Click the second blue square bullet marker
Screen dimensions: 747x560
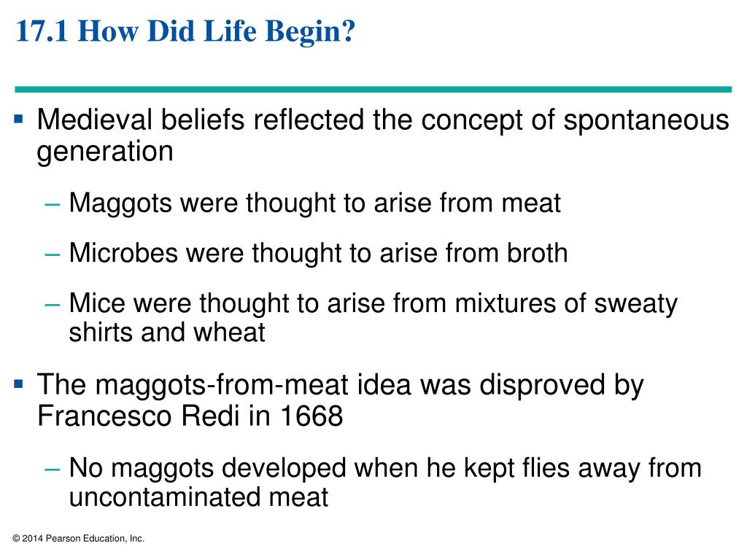click(x=18, y=384)
